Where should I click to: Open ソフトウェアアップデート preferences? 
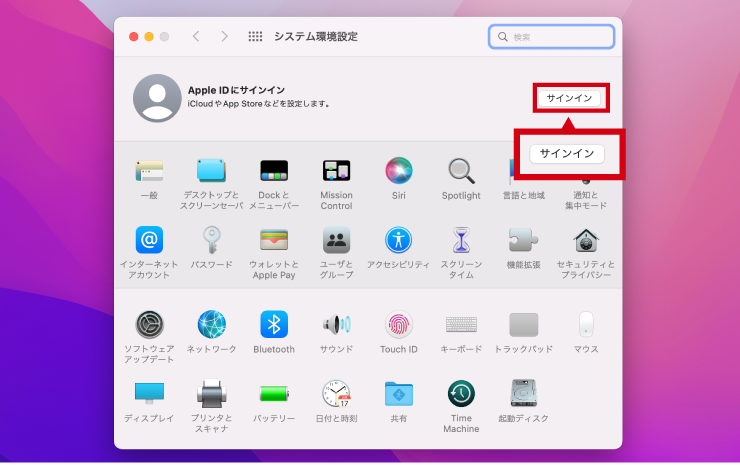point(149,325)
